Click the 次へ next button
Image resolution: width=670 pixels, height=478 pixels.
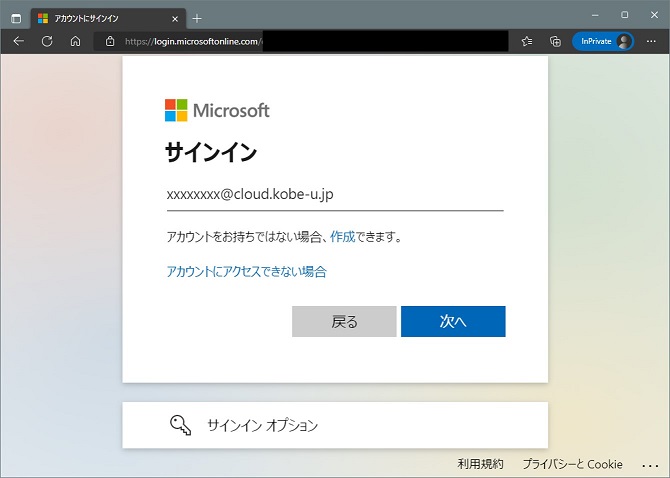453,321
